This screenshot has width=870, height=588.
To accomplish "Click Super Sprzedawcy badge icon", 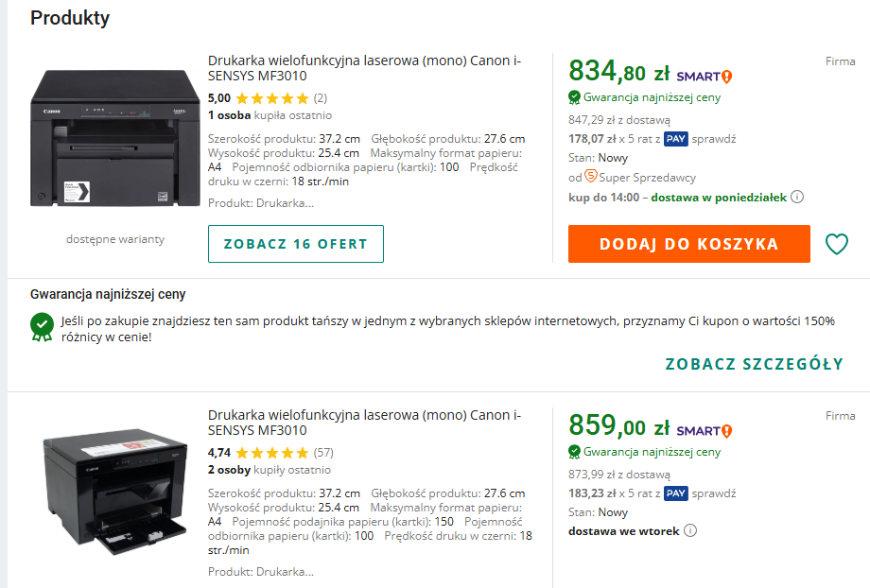I will point(591,177).
